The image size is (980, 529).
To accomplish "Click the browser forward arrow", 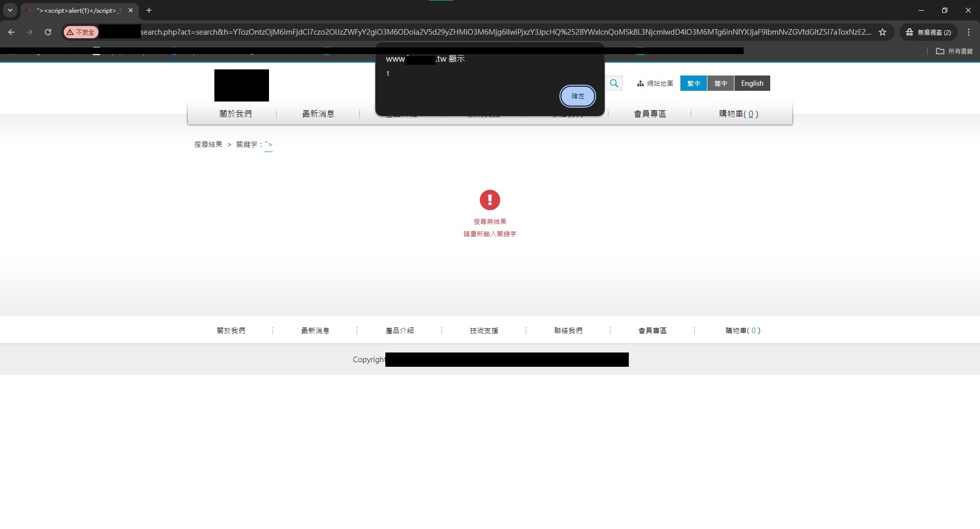I will (30, 32).
